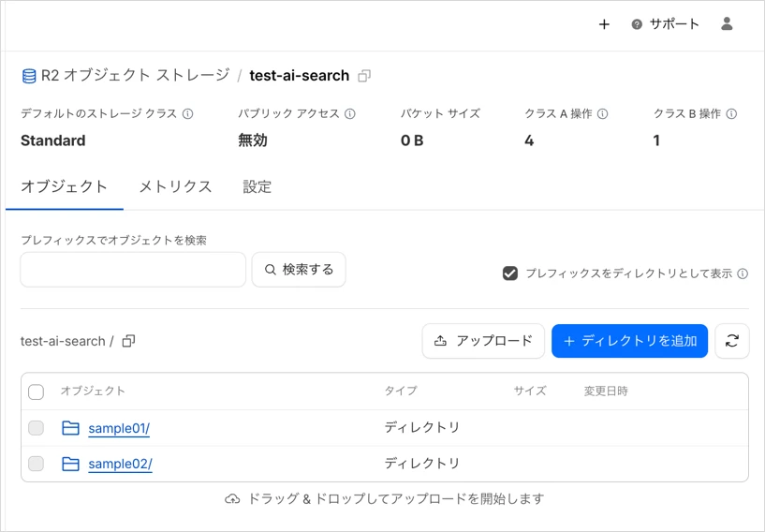
Task: Show info icon for クラス A 操作
Action: coord(603,114)
